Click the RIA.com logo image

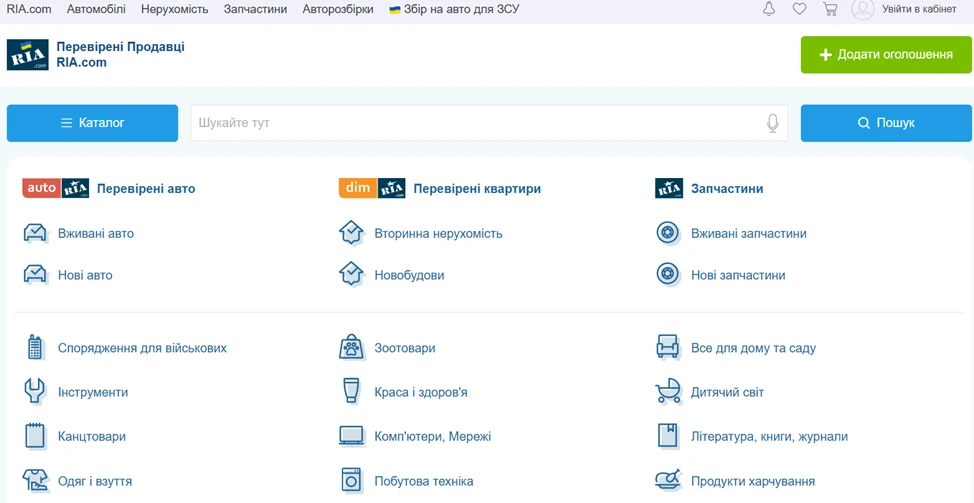click(x=27, y=55)
